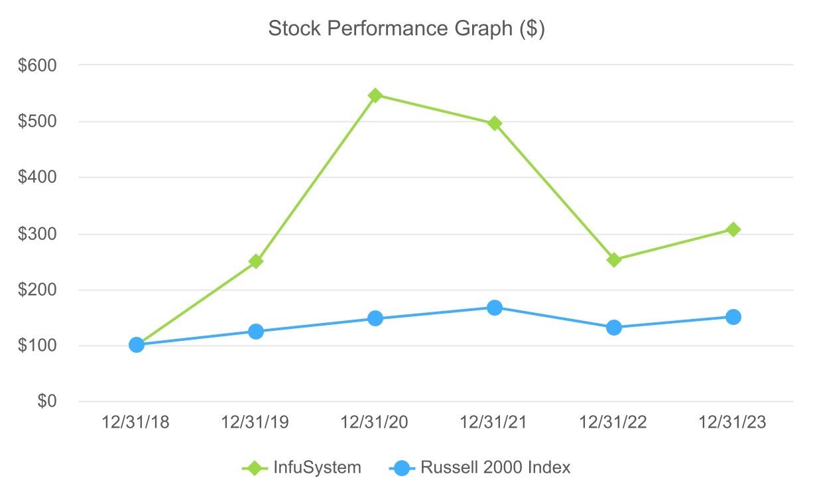Click InfuSystem's diamond point at 12/31/23
813x504 pixels.
pyautogui.click(x=733, y=229)
